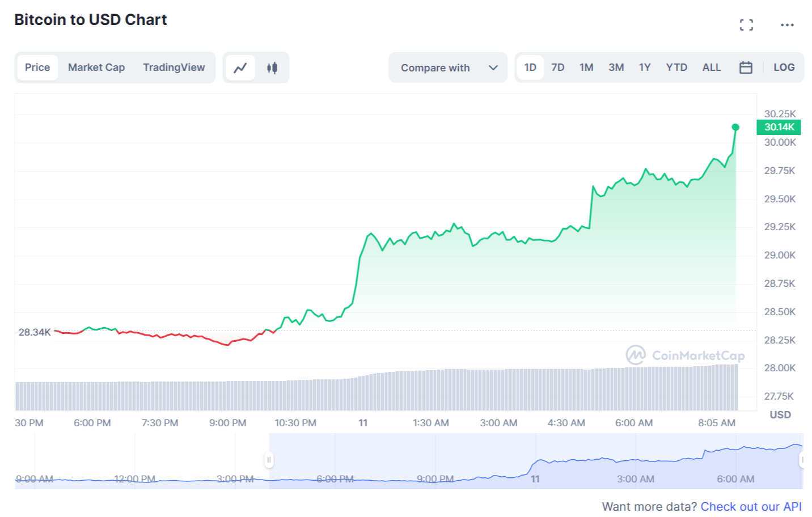Select the YTD time range button

[x=676, y=67]
